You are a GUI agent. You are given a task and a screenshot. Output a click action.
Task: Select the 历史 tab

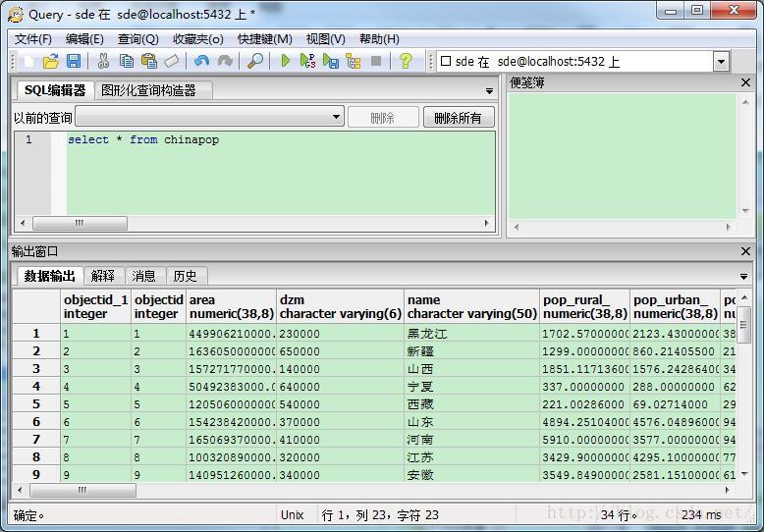coord(186,276)
